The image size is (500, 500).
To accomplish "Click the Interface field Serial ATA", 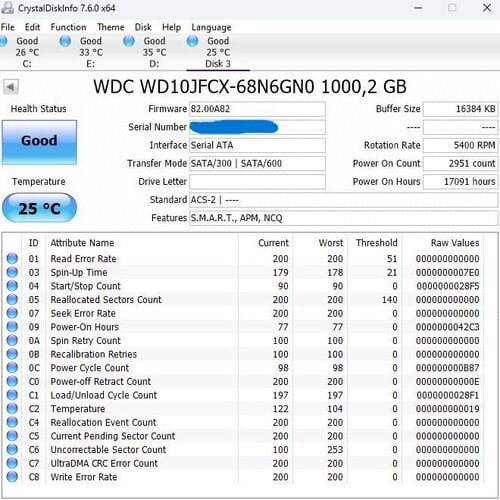I will (257, 145).
